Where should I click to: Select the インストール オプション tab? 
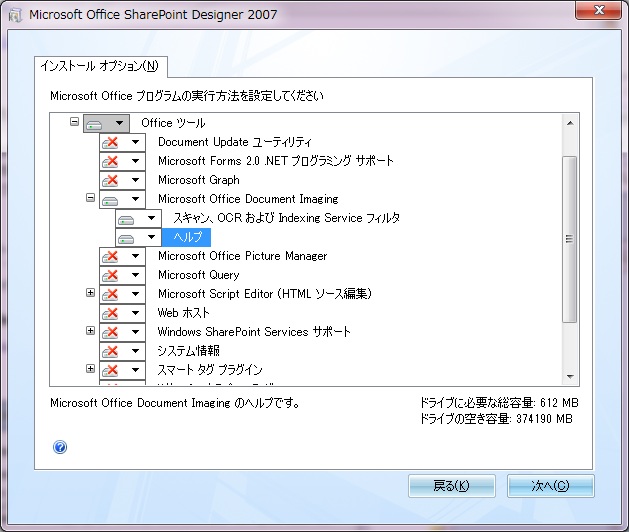click(x=100, y=66)
